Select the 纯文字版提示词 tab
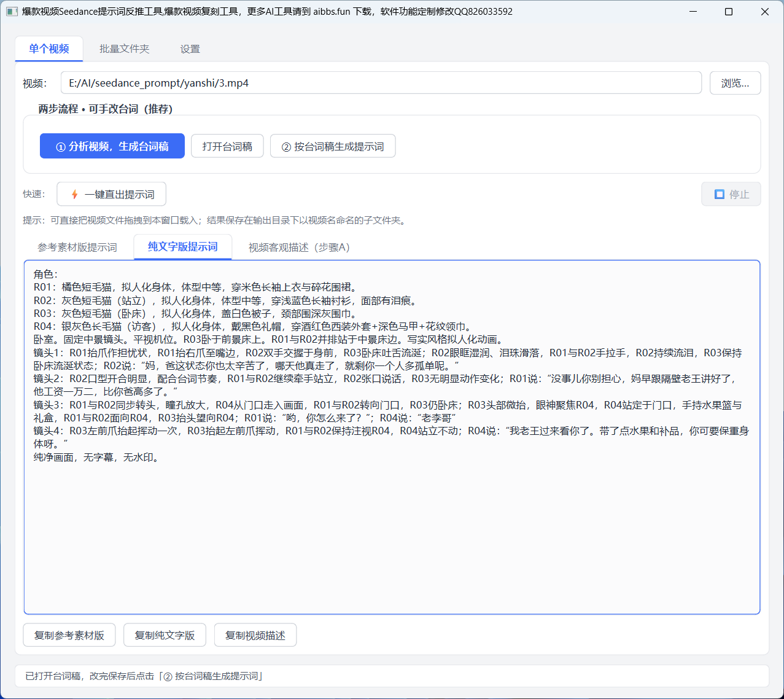784x699 pixels. click(x=183, y=247)
